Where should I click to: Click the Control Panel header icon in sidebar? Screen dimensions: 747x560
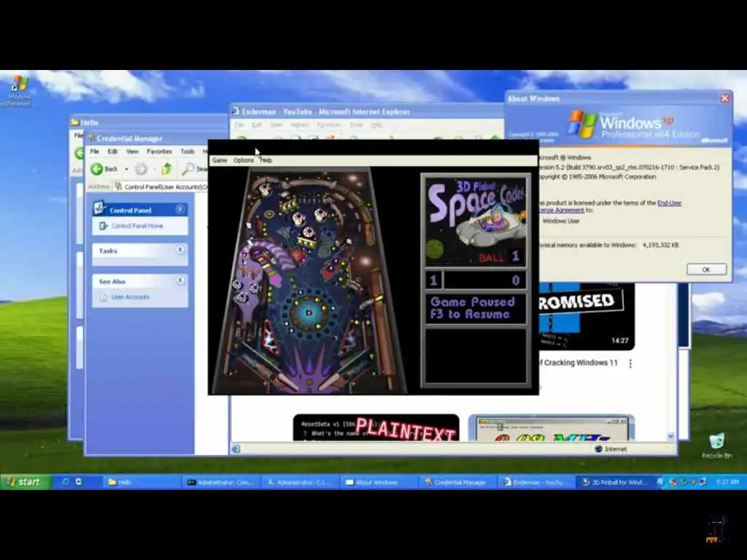click(x=99, y=208)
